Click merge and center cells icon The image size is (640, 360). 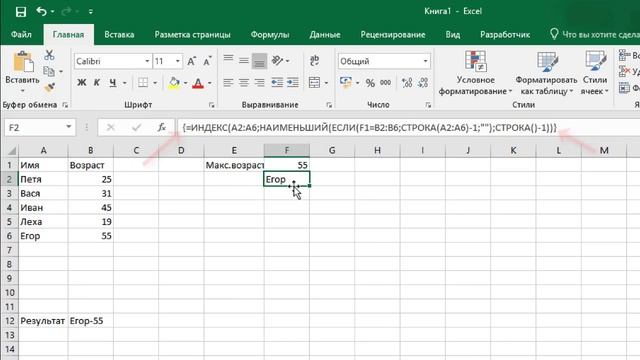pos(314,83)
